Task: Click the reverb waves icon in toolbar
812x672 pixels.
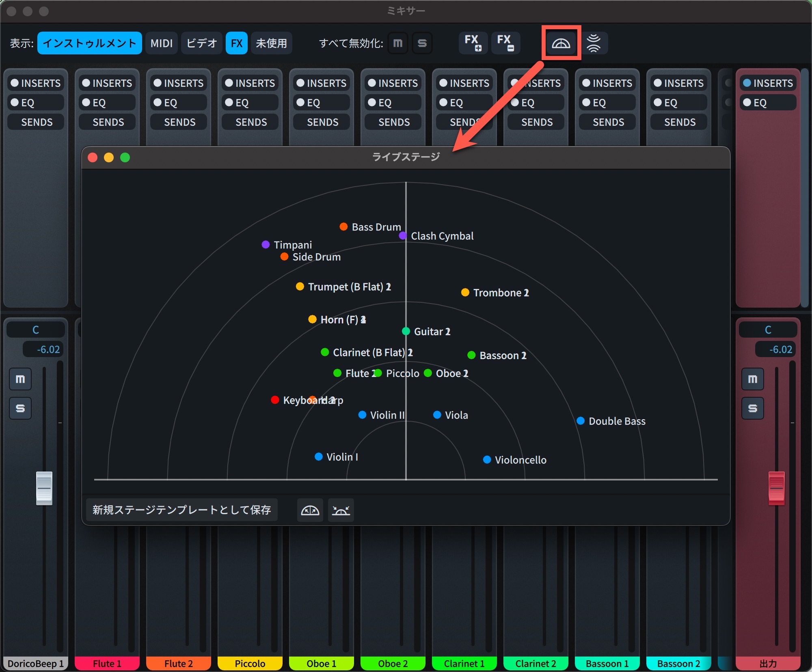Action: [594, 43]
